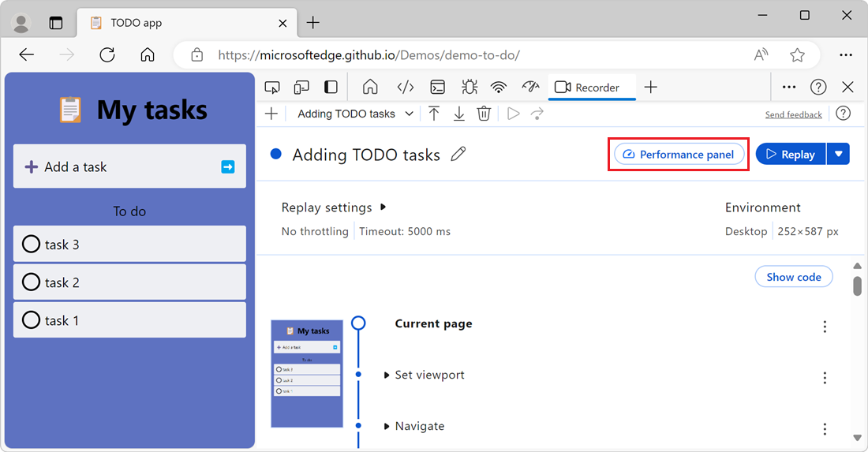Open the Network wifi icon
The width and height of the screenshot is (868, 452).
point(499,87)
